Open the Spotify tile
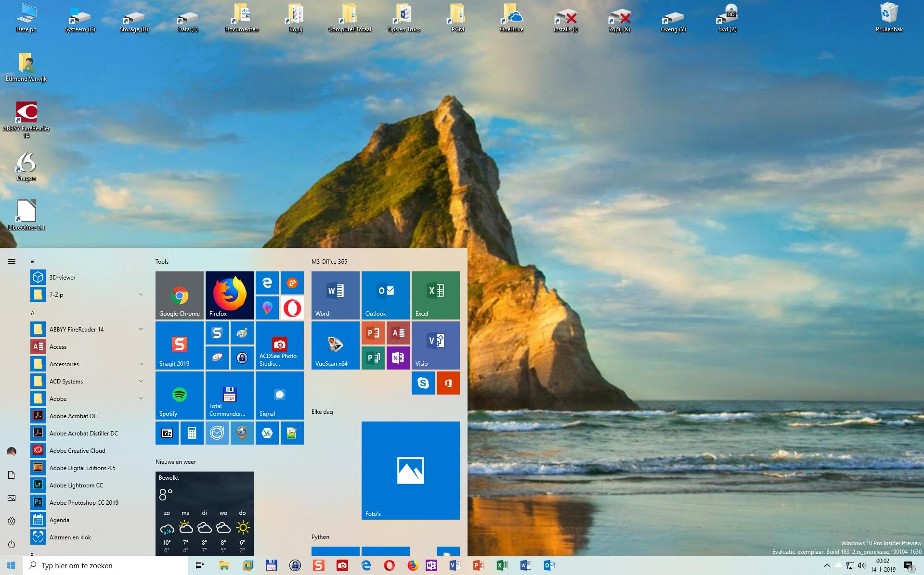This screenshot has height=575, width=924. 179,395
